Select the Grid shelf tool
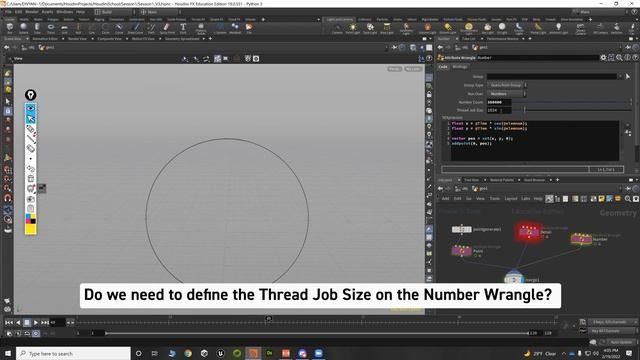 [64, 28]
